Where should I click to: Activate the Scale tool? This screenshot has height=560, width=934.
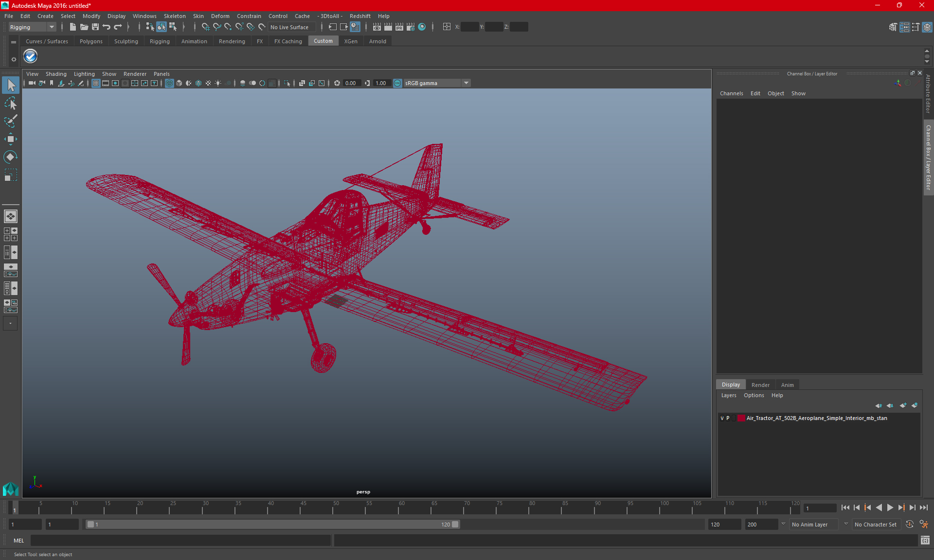point(11,175)
